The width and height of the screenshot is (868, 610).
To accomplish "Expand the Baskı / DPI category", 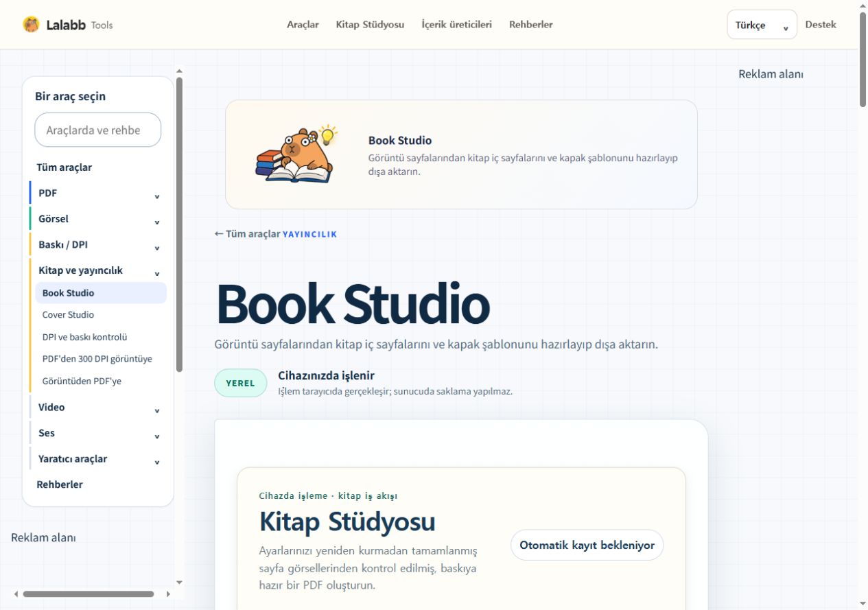I will (98, 244).
